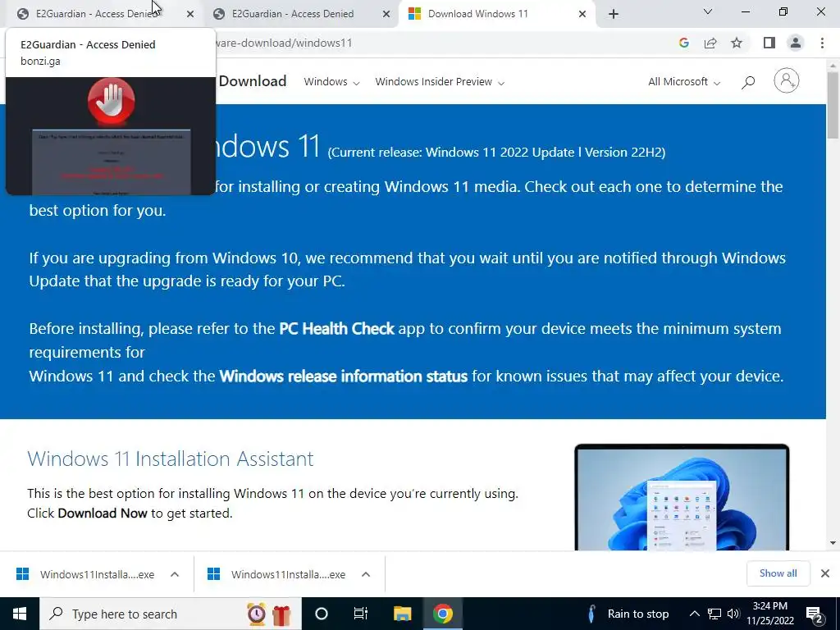Expand options for first downloaded exe
Viewport: 840px width, 630px height.
click(175, 574)
